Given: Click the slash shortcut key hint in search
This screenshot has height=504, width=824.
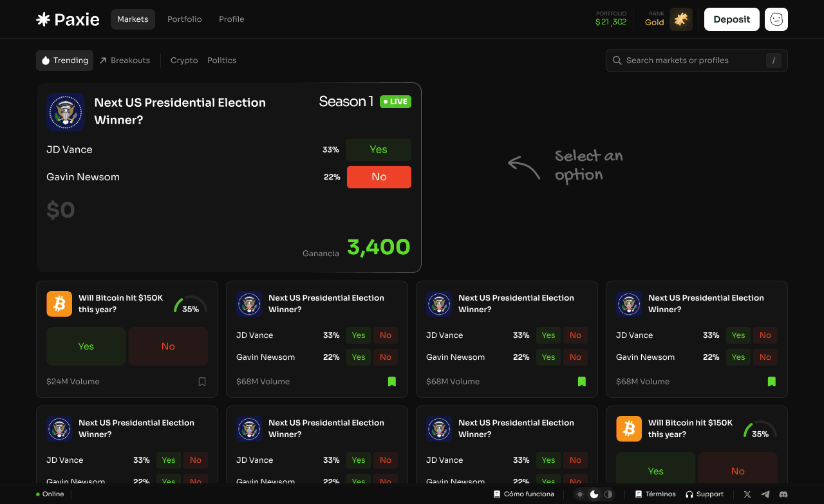Looking at the screenshot, I should coord(774,61).
